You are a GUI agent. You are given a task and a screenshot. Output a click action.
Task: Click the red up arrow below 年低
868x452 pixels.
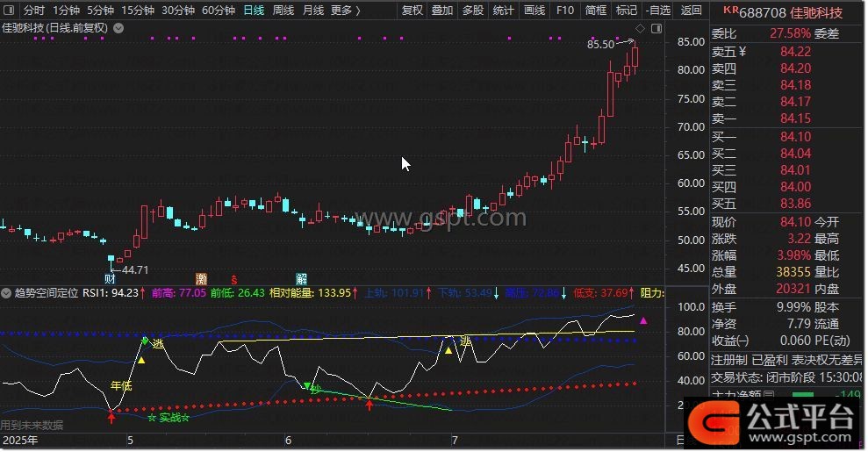[x=111, y=417]
